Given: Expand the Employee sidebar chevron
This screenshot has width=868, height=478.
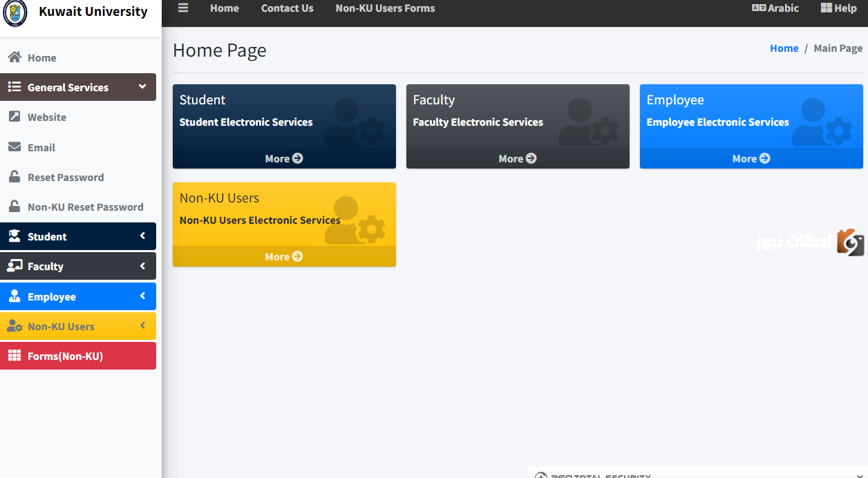Looking at the screenshot, I should [142, 296].
